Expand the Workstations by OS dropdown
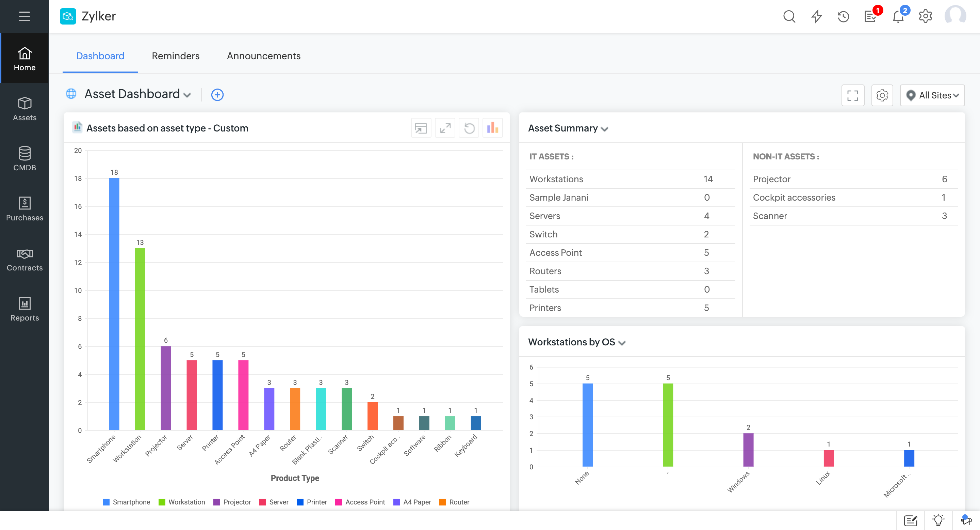The height and width of the screenshot is (530, 980). [x=622, y=343]
